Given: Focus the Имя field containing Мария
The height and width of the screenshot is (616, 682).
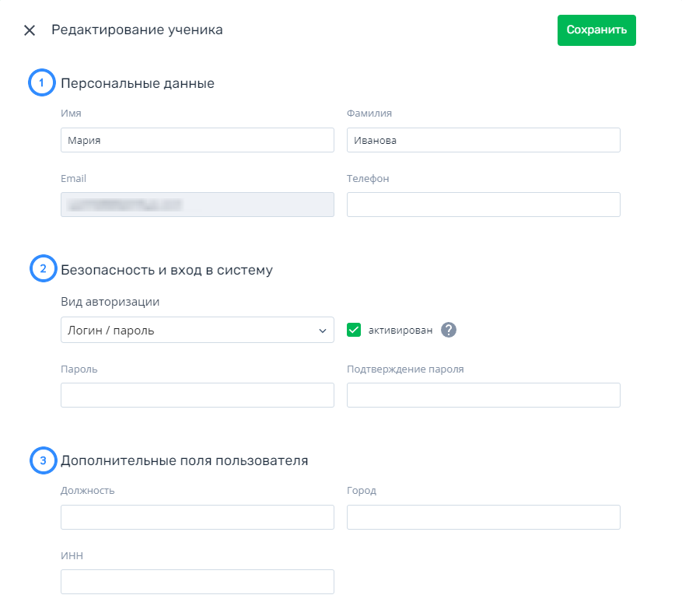Looking at the screenshot, I should click(x=198, y=140).
